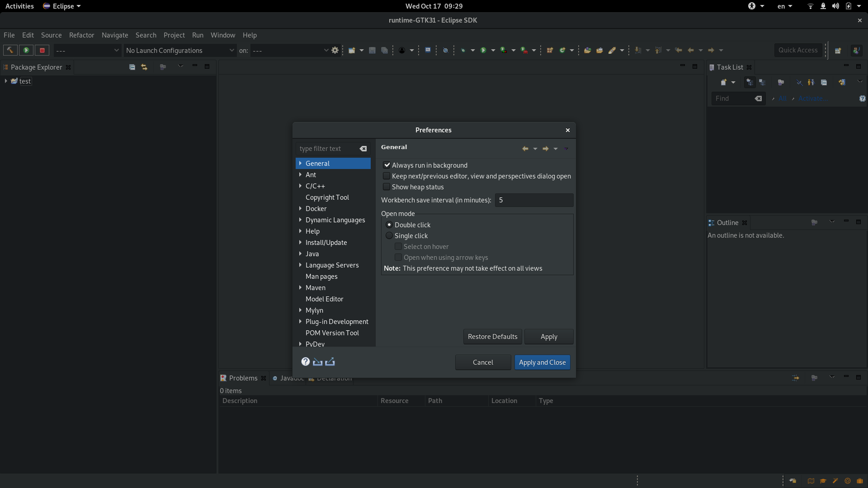Enable Show heap status checkbox
The image size is (868, 488).
[x=387, y=187]
